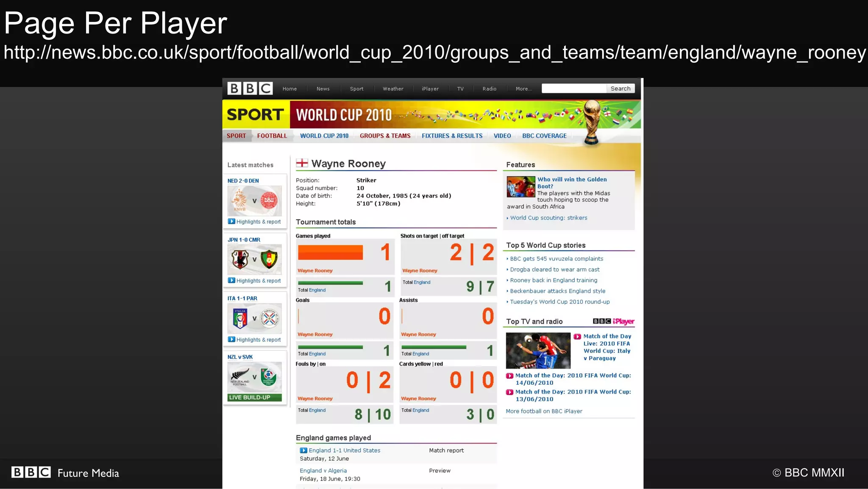Image resolution: width=868 pixels, height=489 pixels.
Task: Click England link under Goals total
Action: pyautogui.click(x=317, y=354)
